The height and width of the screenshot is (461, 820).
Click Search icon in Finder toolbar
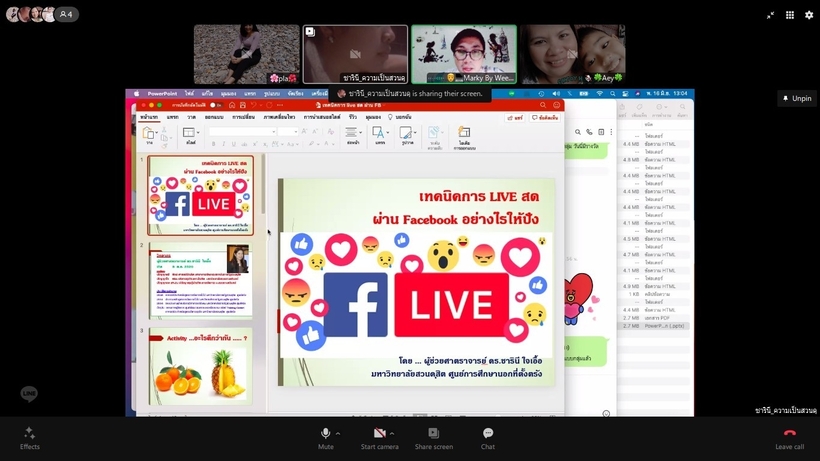[x=682, y=107]
